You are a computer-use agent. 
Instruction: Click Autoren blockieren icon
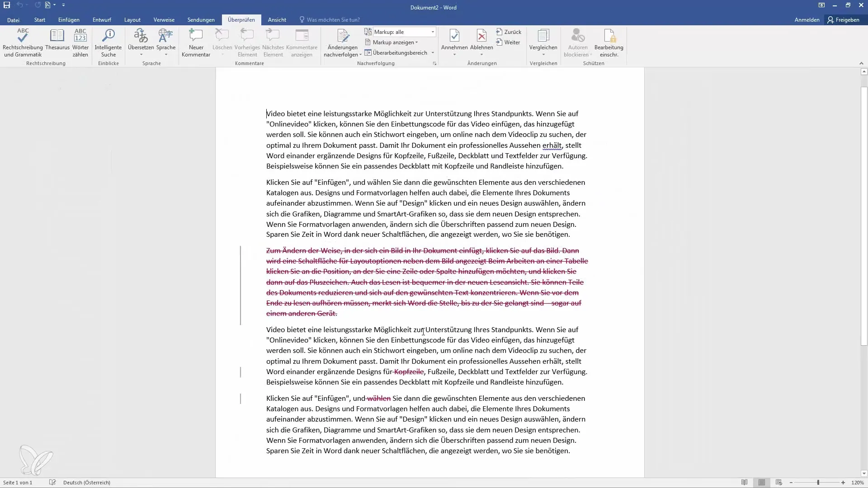point(578,35)
